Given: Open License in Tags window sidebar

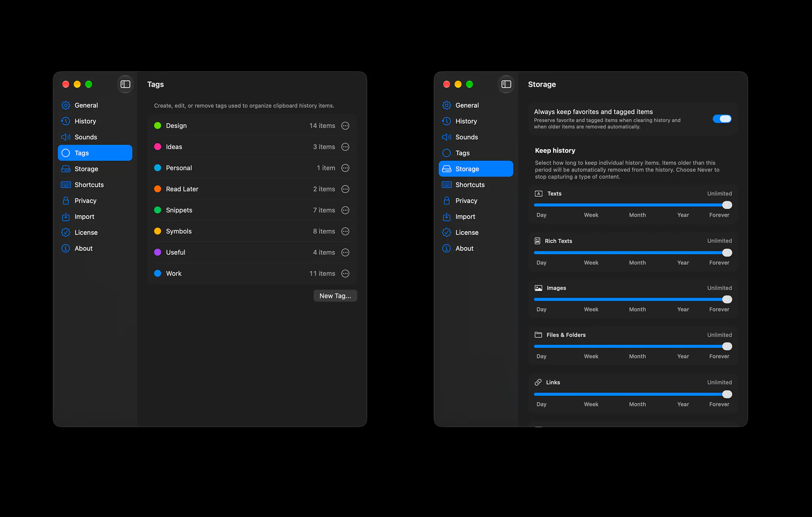Looking at the screenshot, I should [x=95, y=232].
